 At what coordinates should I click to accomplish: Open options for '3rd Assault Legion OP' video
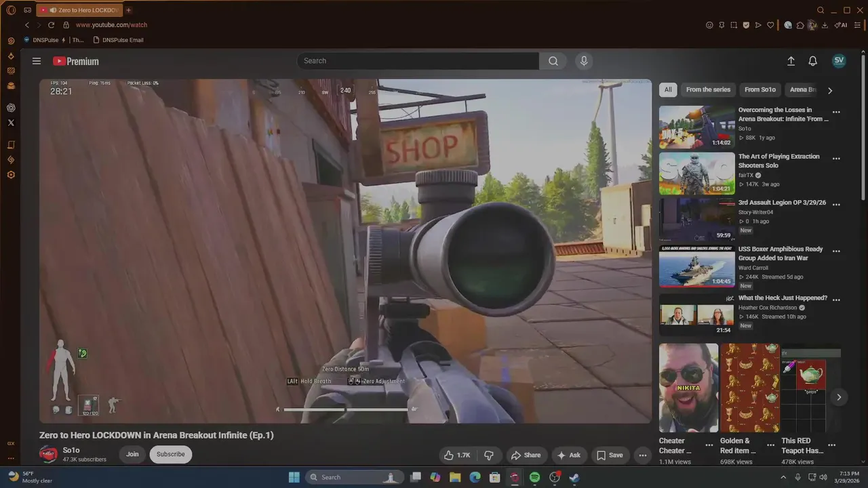click(836, 204)
